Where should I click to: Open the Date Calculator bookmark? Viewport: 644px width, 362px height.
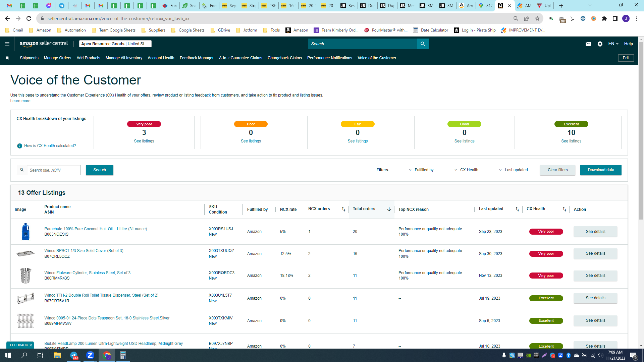tap(431, 30)
